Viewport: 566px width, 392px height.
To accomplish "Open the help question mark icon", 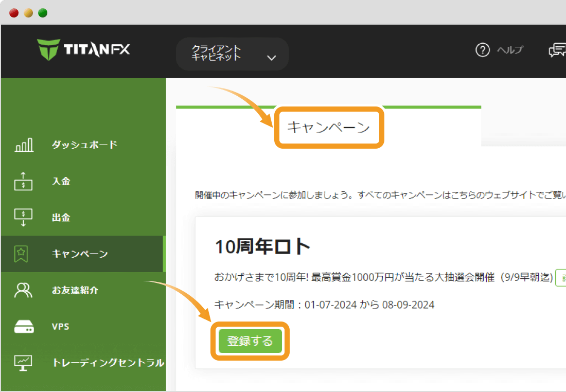I will coord(483,50).
